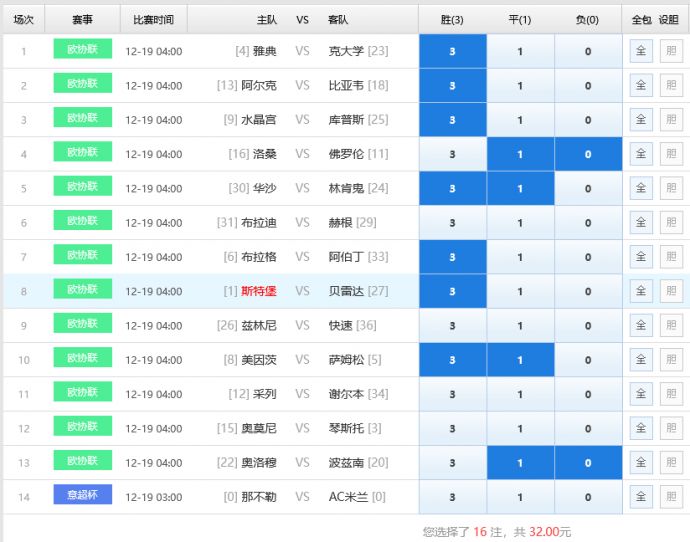Image resolution: width=690 pixels, height=542 pixels.
Task: Click away team 佛罗伦
Action: pos(346,154)
